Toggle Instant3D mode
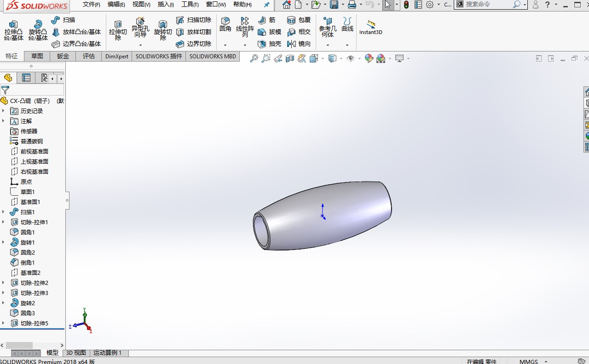Viewport: 589px width, 364px height. click(370, 28)
